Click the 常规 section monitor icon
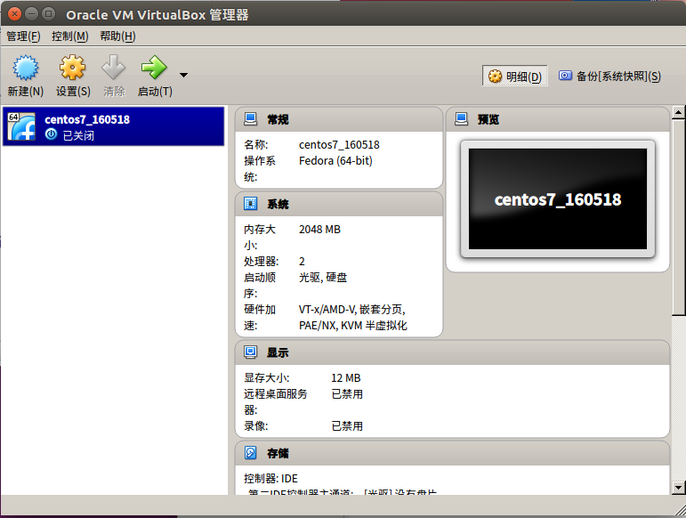This screenshot has height=518, width=686. [251, 119]
